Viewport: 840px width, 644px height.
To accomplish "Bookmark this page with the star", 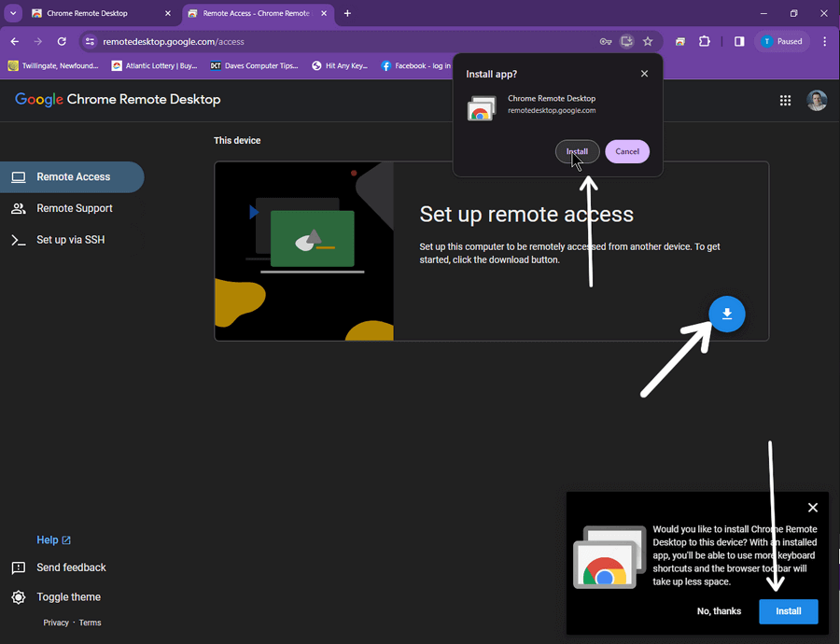I will click(648, 41).
